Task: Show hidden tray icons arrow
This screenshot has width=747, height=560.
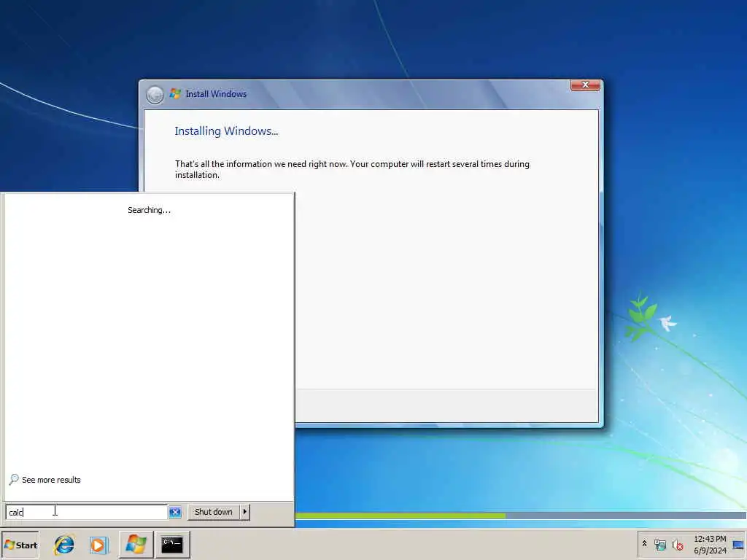Action: coord(645,543)
